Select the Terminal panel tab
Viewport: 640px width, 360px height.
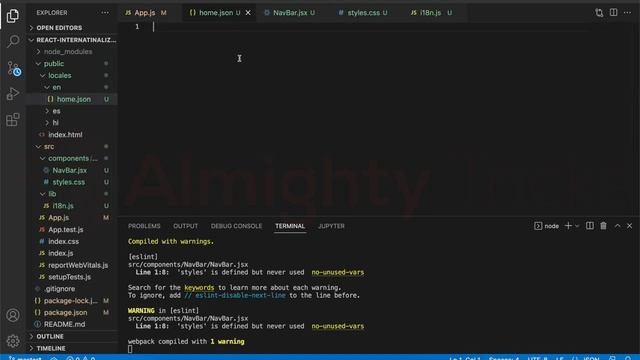point(290,226)
